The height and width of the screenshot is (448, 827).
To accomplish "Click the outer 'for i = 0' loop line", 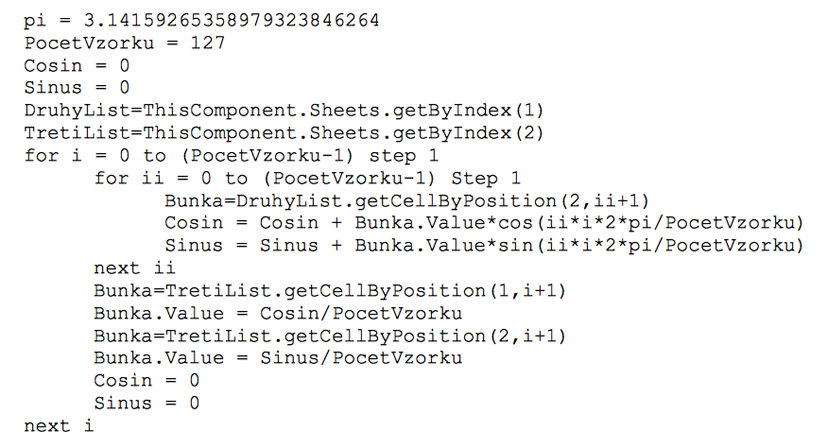I will (231, 156).
